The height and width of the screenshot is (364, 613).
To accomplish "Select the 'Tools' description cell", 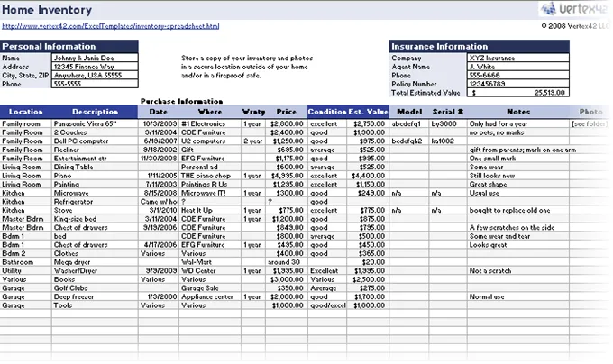I will point(95,305).
